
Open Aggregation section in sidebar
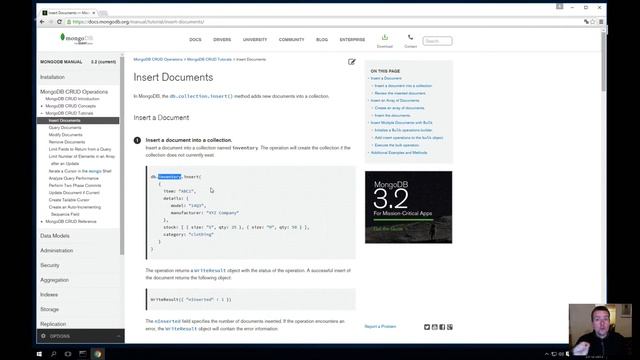click(54, 280)
